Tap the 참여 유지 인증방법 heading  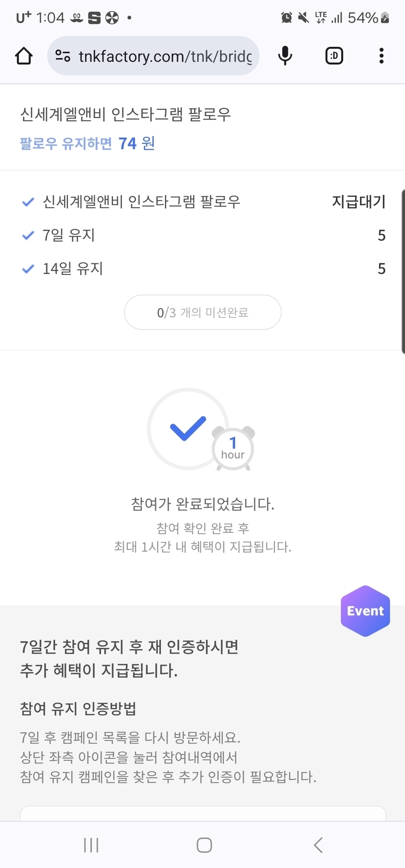[78, 709]
